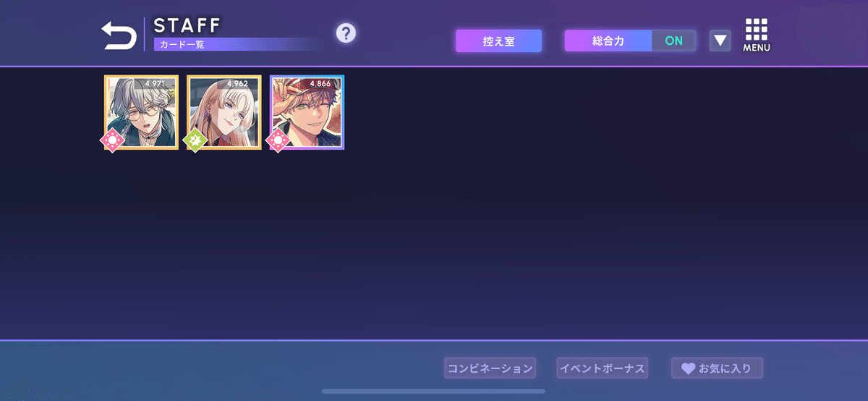The image size is (868, 401).
Task: Tap pink attribute badge on glasses character card
Action: click(112, 140)
